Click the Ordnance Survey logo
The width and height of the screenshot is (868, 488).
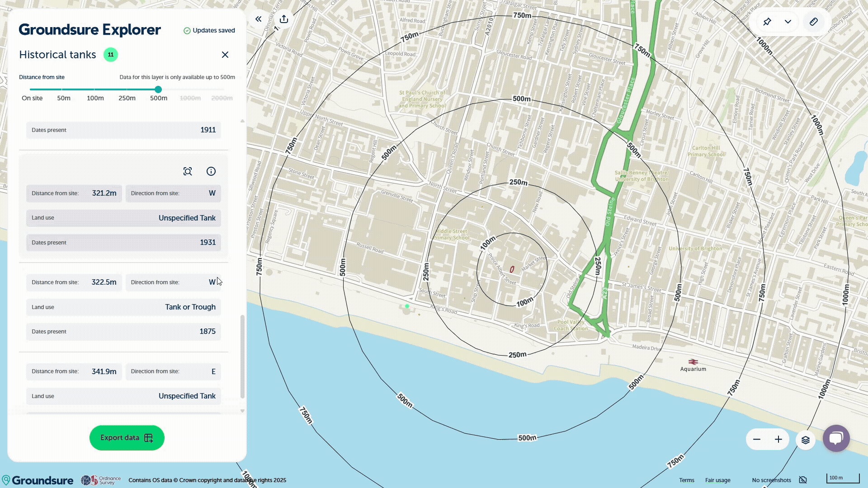coord(101,480)
